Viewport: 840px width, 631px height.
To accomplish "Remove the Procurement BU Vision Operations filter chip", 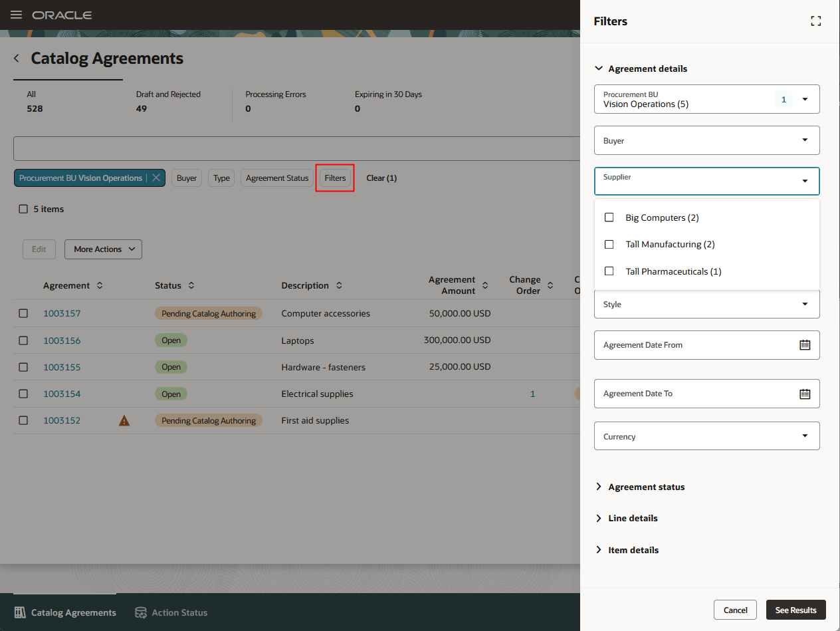I will tap(156, 178).
